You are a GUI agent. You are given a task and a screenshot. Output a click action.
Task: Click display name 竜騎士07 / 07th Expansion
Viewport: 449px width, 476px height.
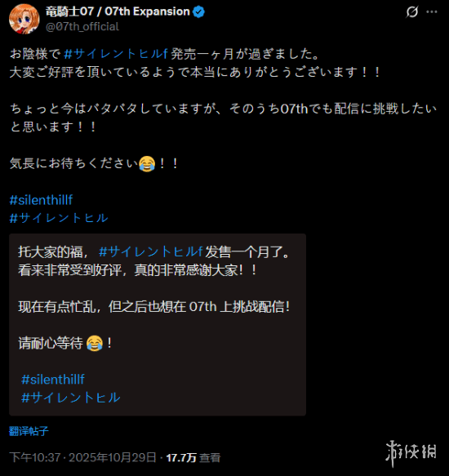point(118,11)
